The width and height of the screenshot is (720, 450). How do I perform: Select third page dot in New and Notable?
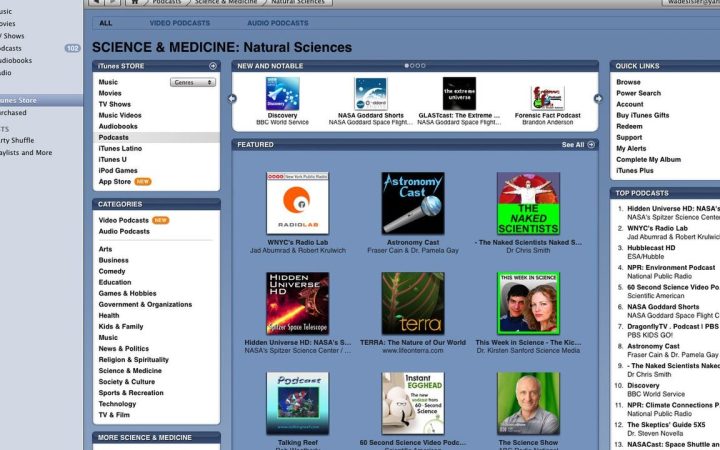click(417, 66)
